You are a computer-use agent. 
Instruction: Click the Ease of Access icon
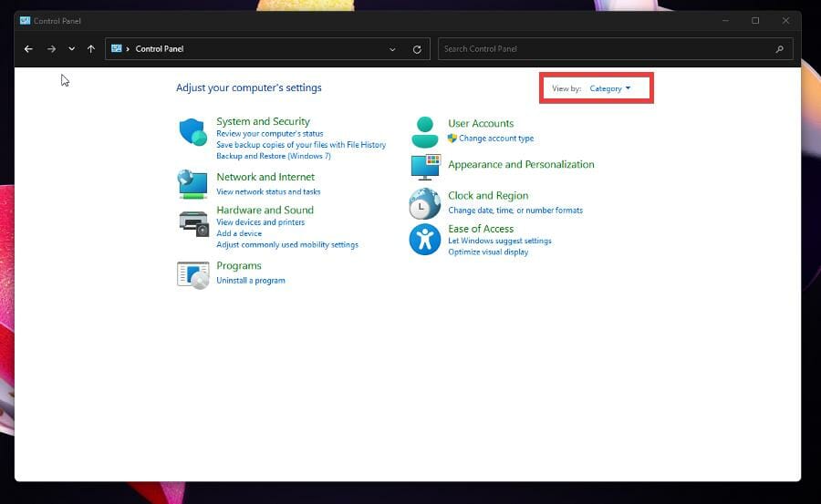[x=424, y=240]
